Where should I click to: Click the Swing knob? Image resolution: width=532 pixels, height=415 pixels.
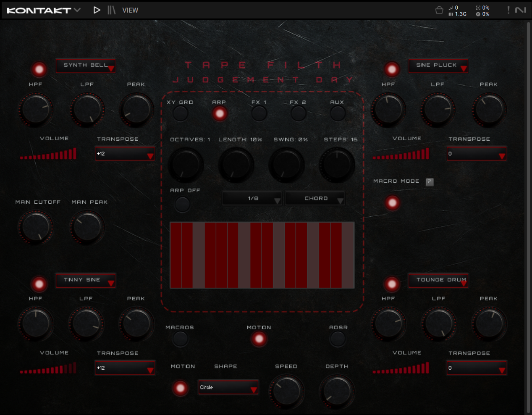(286, 165)
